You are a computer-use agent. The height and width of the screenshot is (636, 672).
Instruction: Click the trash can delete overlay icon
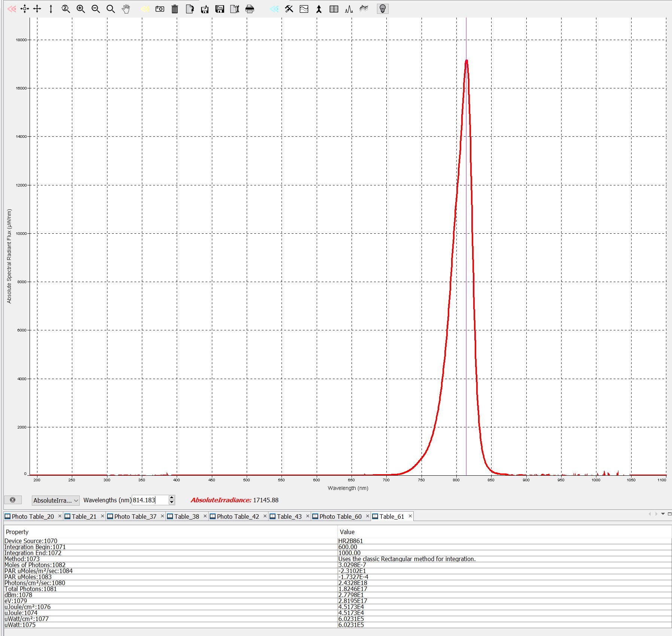pyautogui.click(x=175, y=9)
